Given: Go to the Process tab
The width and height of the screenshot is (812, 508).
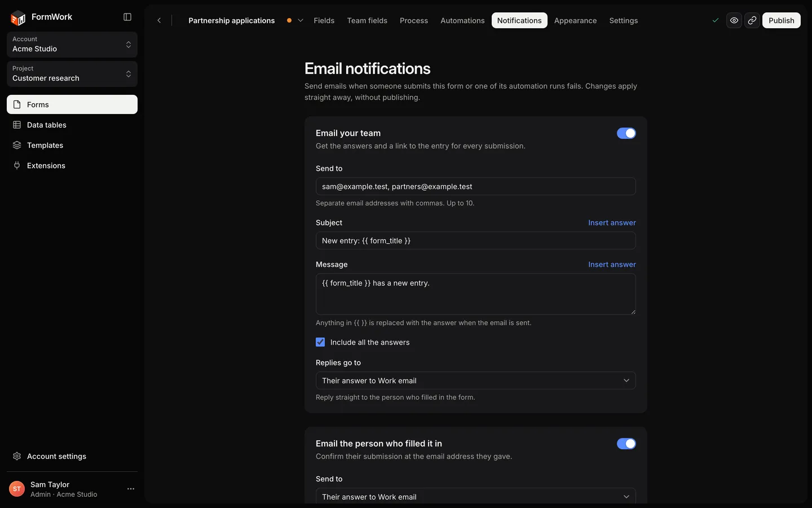Looking at the screenshot, I should 414,20.
